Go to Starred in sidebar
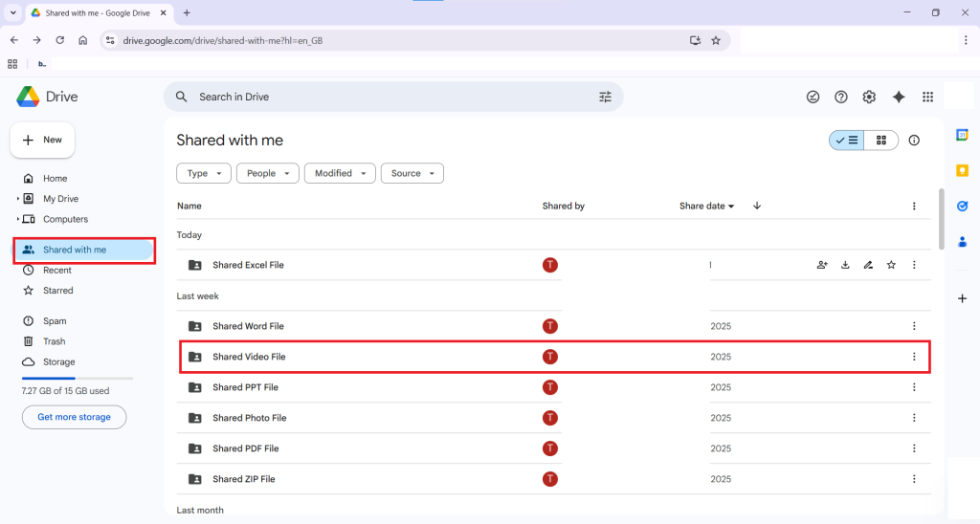The width and height of the screenshot is (980, 524). 57,291
